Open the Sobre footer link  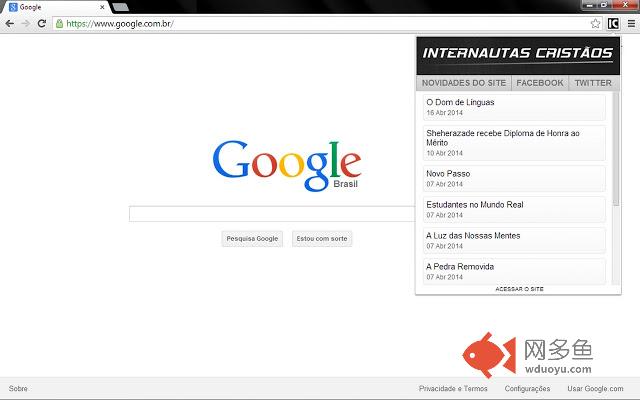(x=18, y=389)
